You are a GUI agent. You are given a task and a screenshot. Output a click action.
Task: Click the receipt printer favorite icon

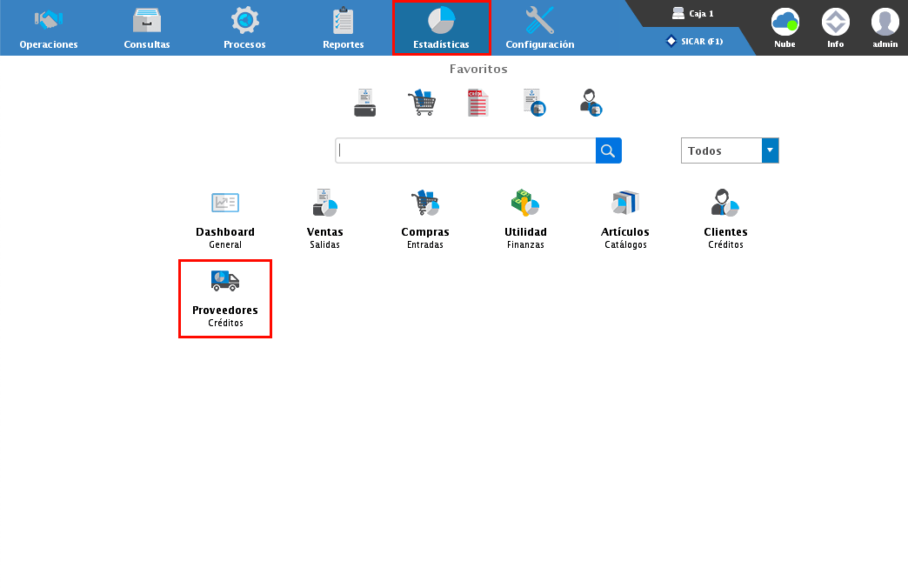pyautogui.click(x=365, y=103)
